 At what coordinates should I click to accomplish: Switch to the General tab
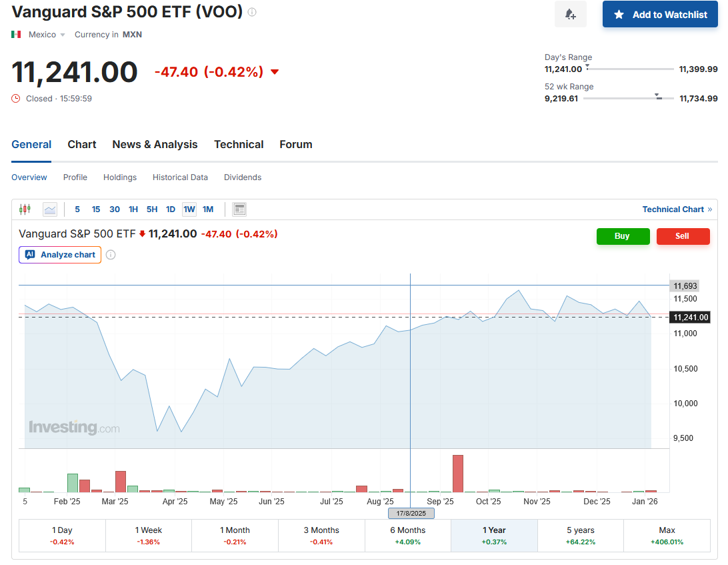point(31,145)
